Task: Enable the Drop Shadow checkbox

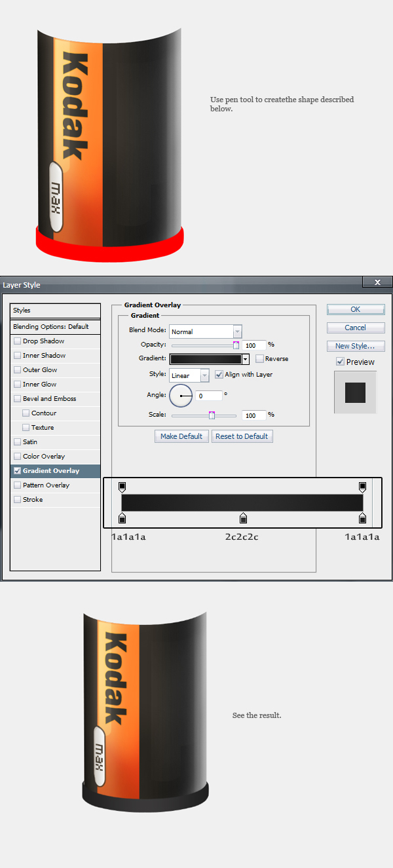Action: [18, 341]
